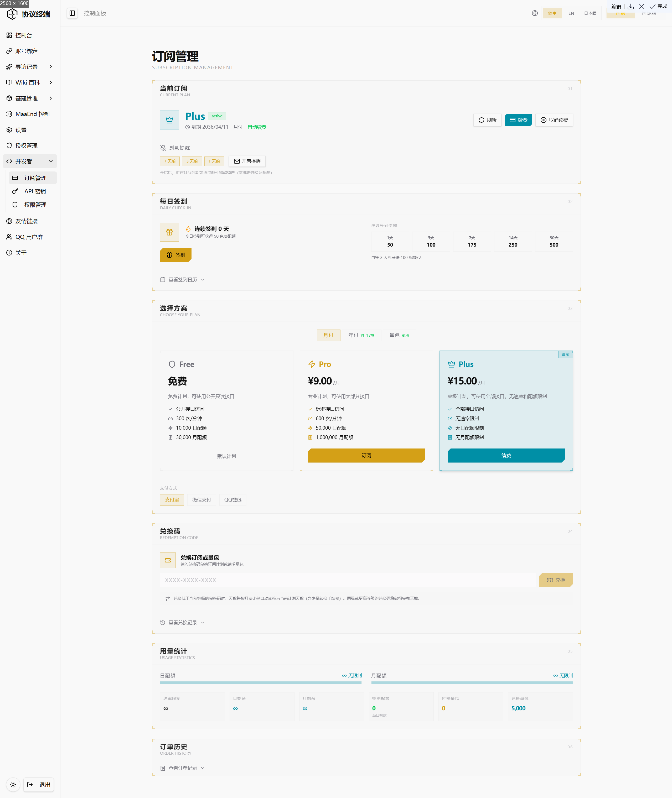Expand 基建管理 in the sidebar
Image resolution: width=672 pixels, height=798 pixels.
30,98
